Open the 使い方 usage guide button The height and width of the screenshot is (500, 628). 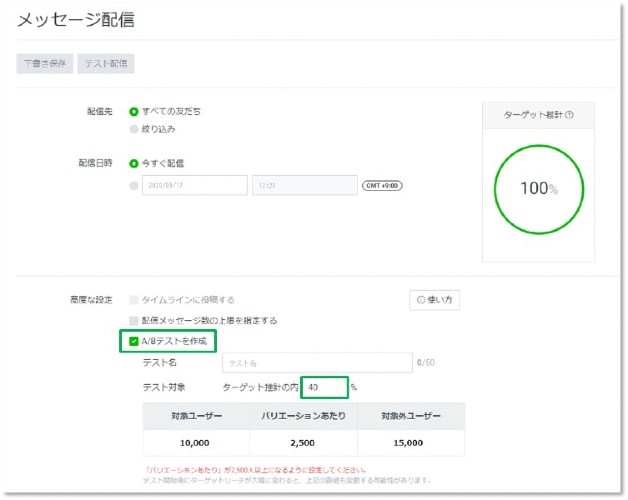click(435, 300)
